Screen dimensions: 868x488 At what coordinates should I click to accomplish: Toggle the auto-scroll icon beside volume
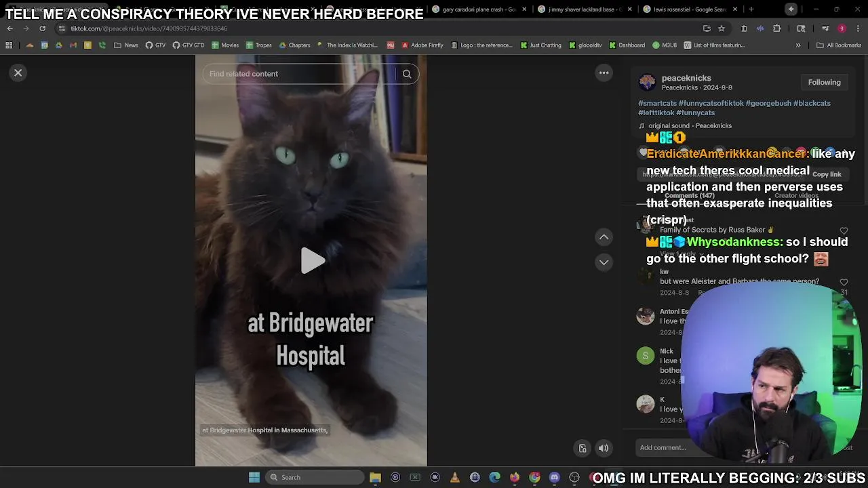[583, 448]
